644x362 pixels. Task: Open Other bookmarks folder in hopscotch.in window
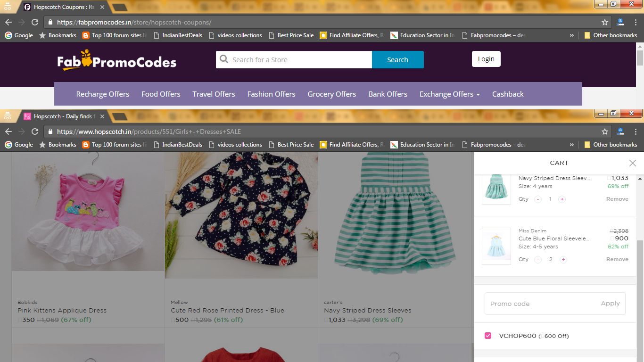click(610, 145)
